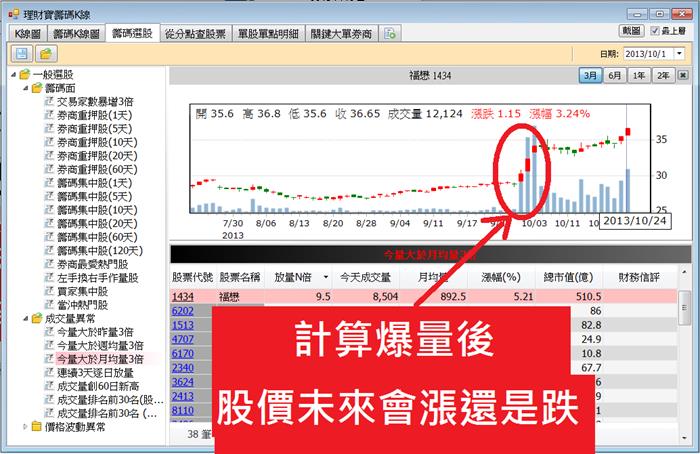Select 交易家數暴增3倍 in tree
This screenshot has height=454, width=700.
96,102
